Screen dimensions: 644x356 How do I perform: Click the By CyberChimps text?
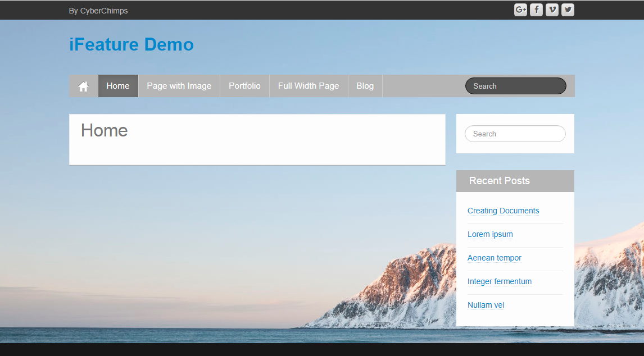tap(98, 11)
